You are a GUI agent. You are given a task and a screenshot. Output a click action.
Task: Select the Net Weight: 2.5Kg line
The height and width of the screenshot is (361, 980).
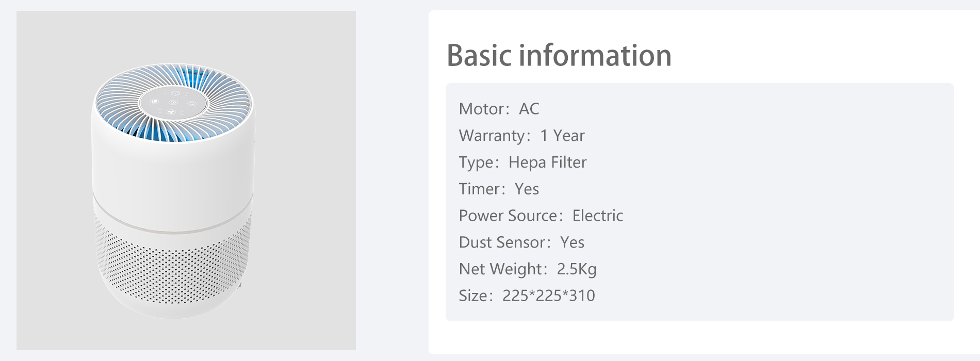528,269
